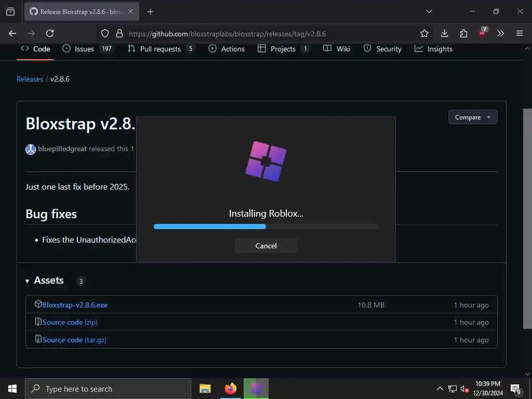Reload the current page
Viewport: 532px width, 399px height.
click(x=50, y=33)
